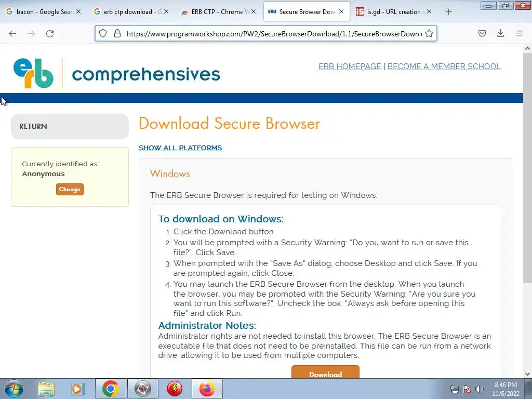
Task: Click the 'Administrator Notes:' heading
Action: (x=207, y=325)
